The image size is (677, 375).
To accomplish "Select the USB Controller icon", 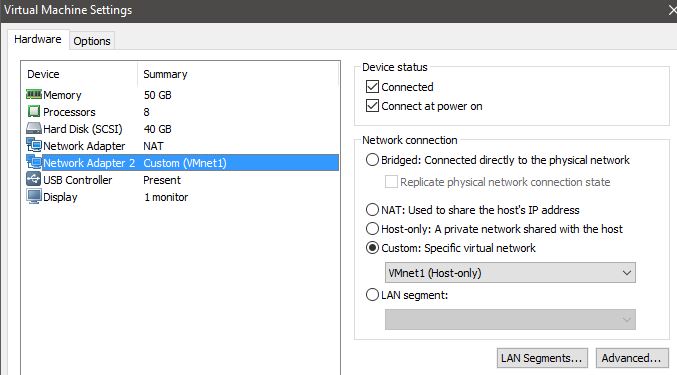I will [34, 179].
